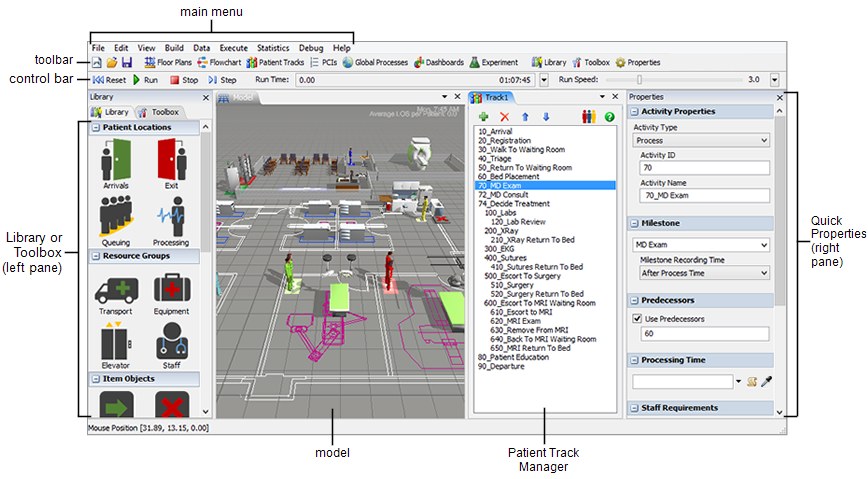Expand the Staff Requirements section
The height and width of the screenshot is (479, 868).
pos(634,408)
